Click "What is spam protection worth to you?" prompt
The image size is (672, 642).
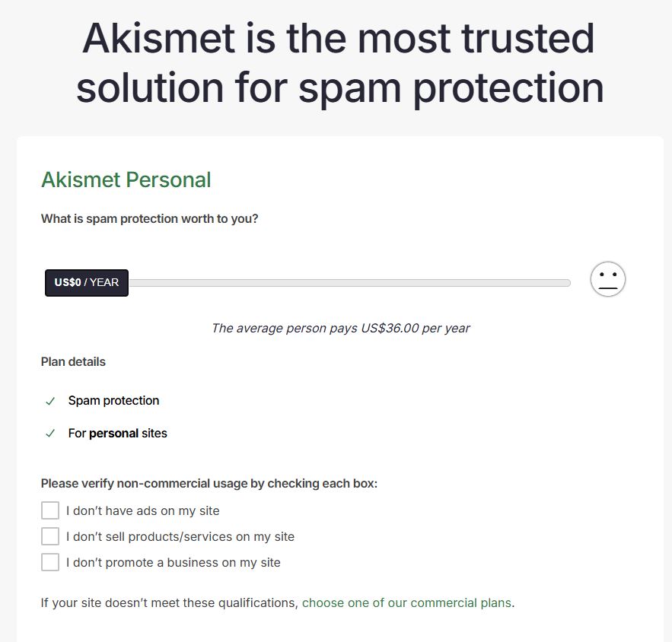point(149,218)
